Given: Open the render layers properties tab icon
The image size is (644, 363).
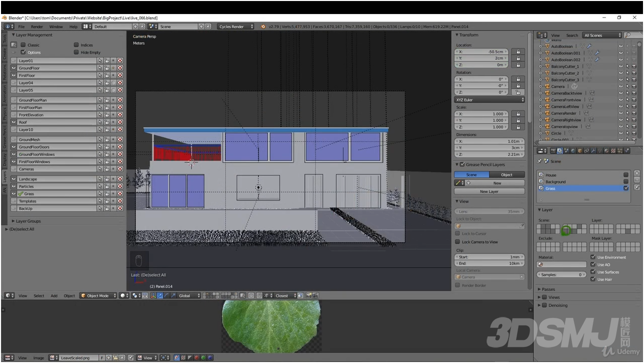Looking at the screenshot, I should (559, 151).
